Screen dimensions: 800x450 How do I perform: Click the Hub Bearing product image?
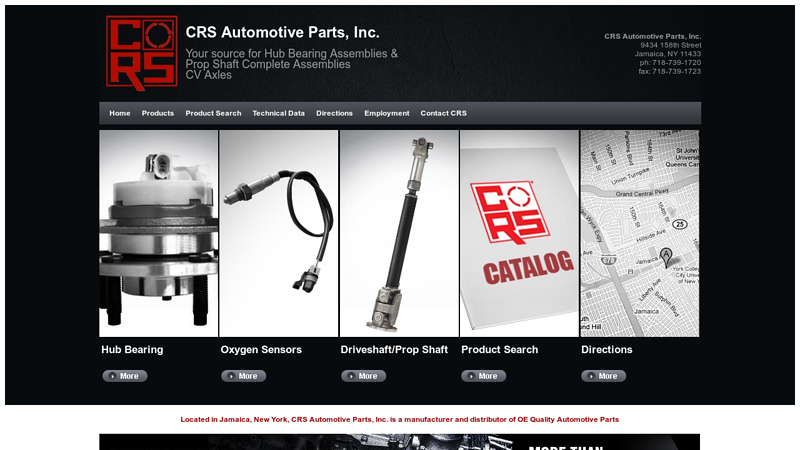pyautogui.click(x=159, y=233)
